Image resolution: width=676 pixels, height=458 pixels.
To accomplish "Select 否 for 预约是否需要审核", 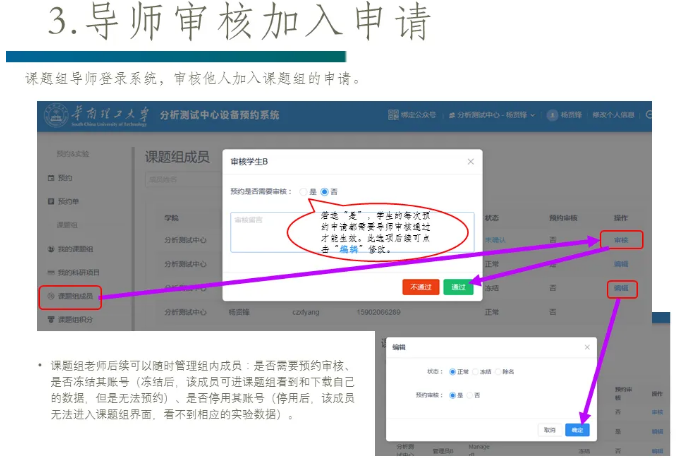I will (325, 191).
